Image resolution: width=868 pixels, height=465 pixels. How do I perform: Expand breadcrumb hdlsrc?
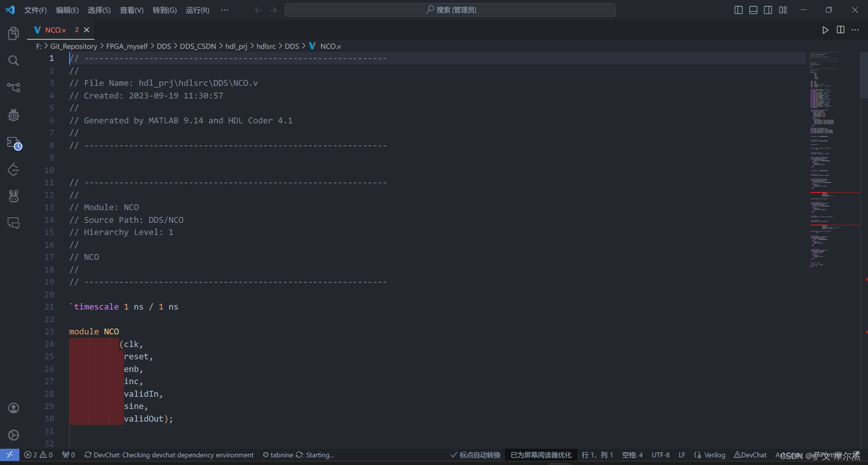click(266, 46)
